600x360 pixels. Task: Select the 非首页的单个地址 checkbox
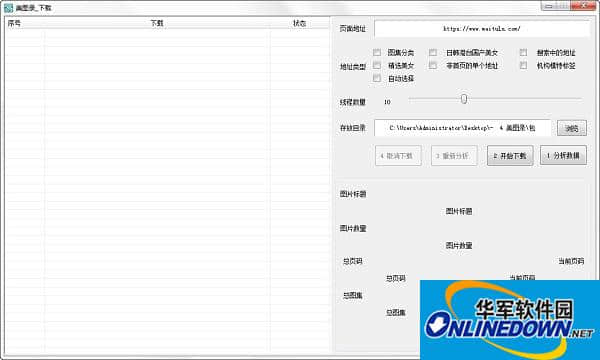pos(433,65)
